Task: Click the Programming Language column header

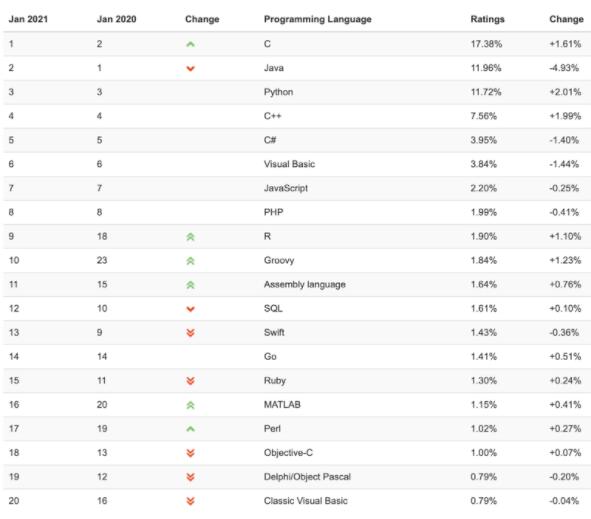Action: pos(317,19)
